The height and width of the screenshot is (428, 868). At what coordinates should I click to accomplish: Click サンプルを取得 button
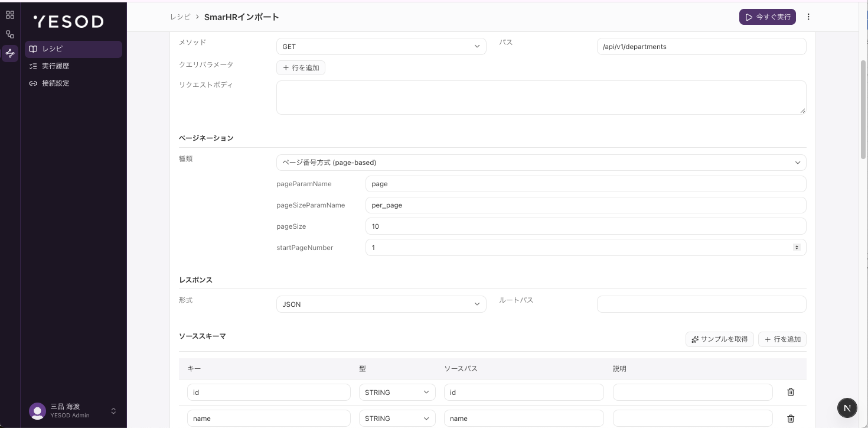pyautogui.click(x=719, y=339)
